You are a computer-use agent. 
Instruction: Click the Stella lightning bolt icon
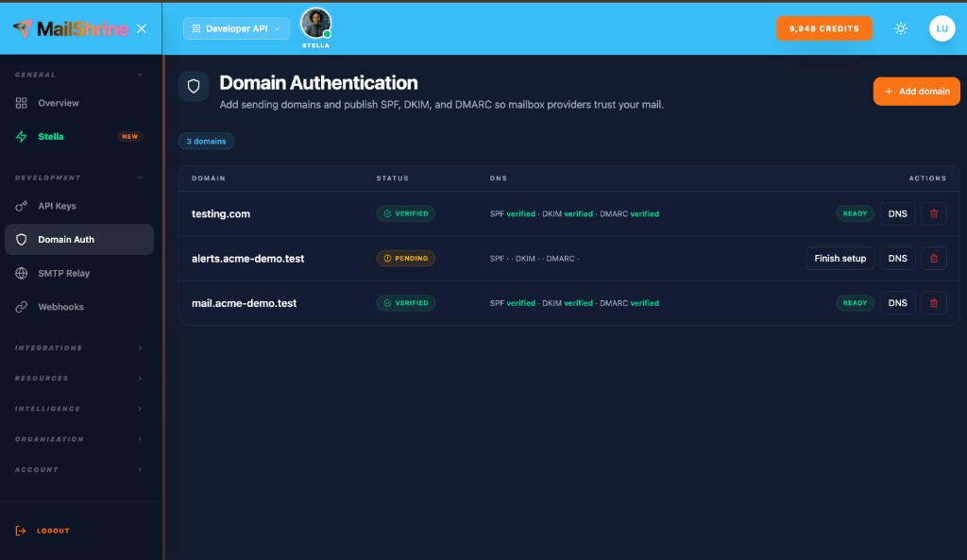(22, 136)
